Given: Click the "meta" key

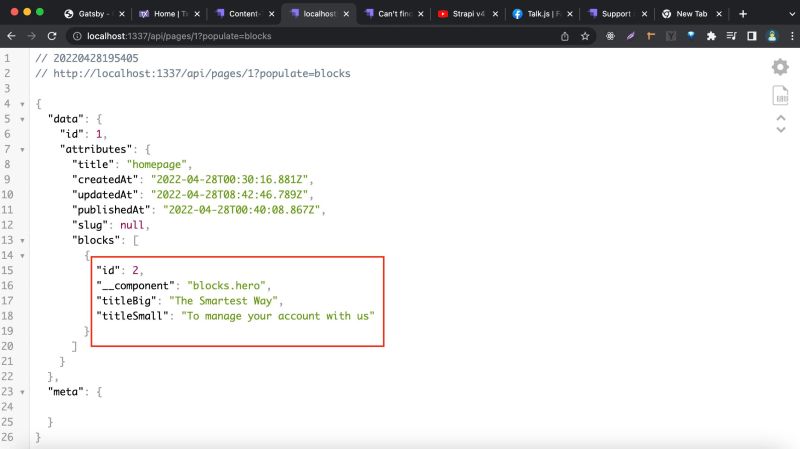Looking at the screenshot, I should [65, 392].
